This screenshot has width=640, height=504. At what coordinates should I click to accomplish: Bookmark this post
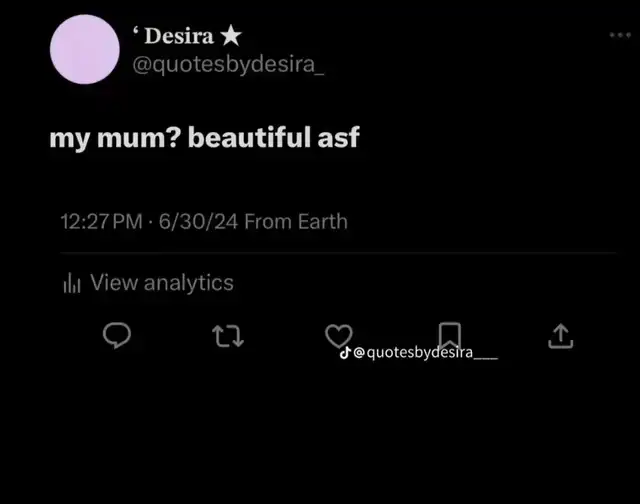coord(450,336)
